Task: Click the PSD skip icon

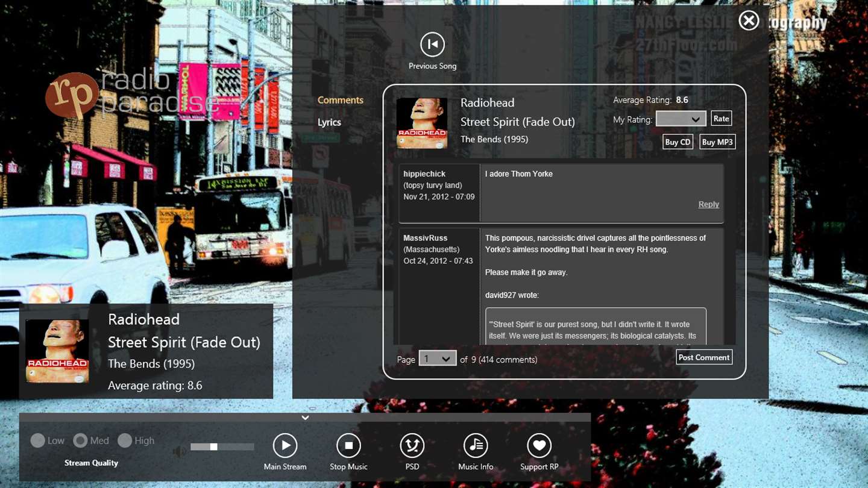Action: pyautogui.click(x=412, y=446)
